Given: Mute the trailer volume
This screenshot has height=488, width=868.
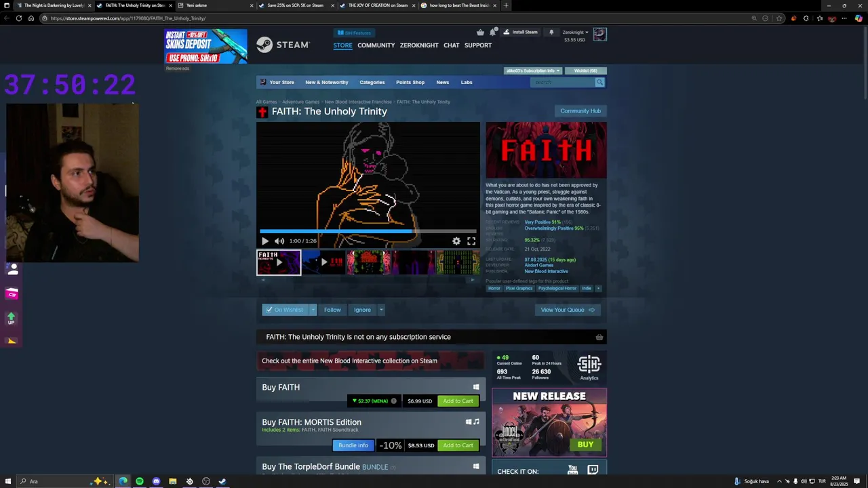Looking at the screenshot, I should [x=279, y=241].
